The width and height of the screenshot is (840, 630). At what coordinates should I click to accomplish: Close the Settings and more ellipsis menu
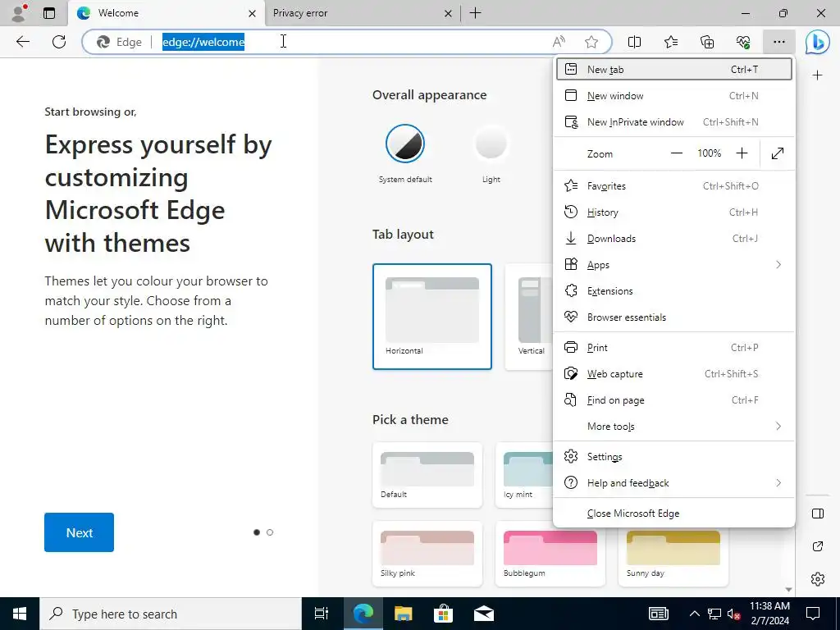point(779,42)
